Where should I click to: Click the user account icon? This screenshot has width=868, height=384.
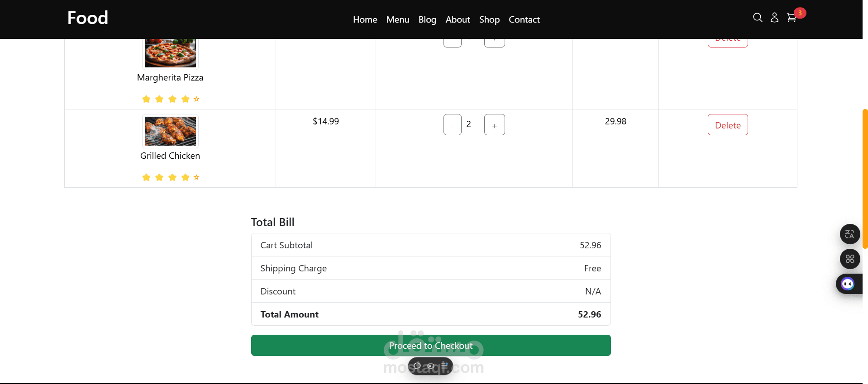pyautogui.click(x=774, y=18)
